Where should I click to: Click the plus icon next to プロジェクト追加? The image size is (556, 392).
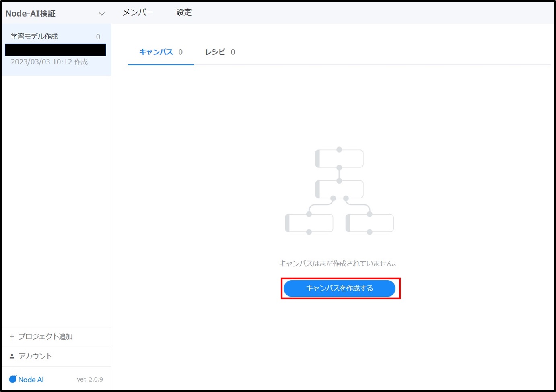[12, 336]
